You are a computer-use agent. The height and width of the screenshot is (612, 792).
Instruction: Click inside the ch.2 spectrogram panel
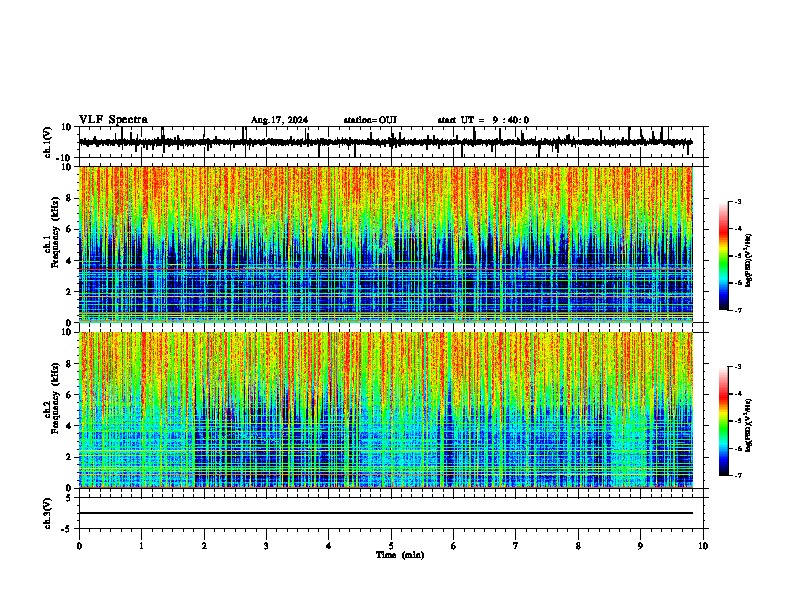coord(386,410)
